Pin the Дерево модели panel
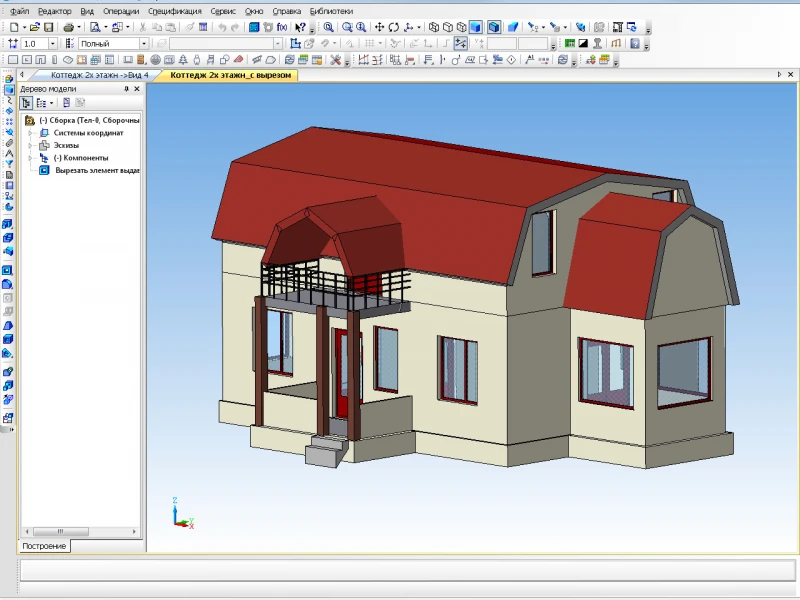Viewport: 800px width, 600px height. click(x=127, y=89)
